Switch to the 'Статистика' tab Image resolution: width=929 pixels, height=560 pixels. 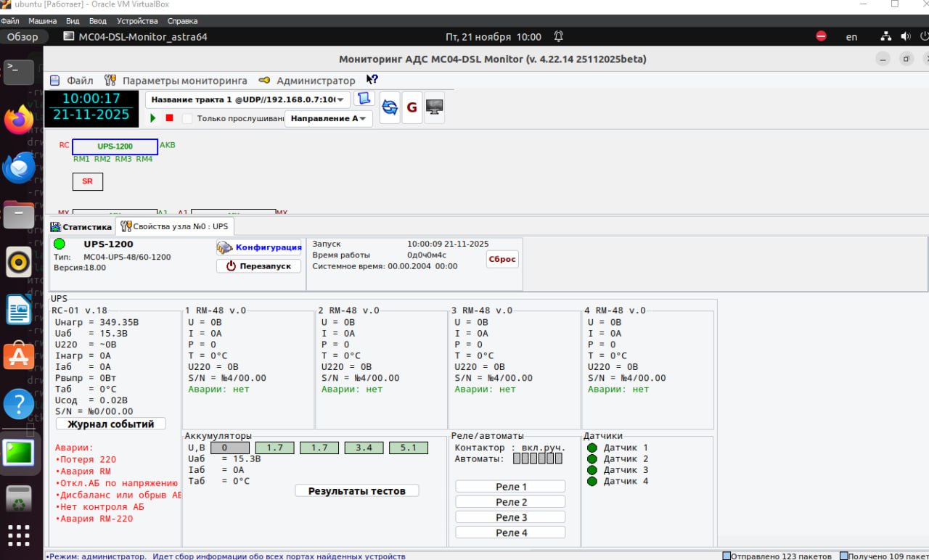tap(81, 226)
